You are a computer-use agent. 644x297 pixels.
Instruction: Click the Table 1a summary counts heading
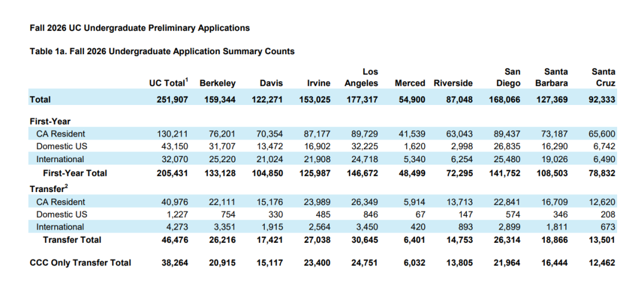point(162,52)
